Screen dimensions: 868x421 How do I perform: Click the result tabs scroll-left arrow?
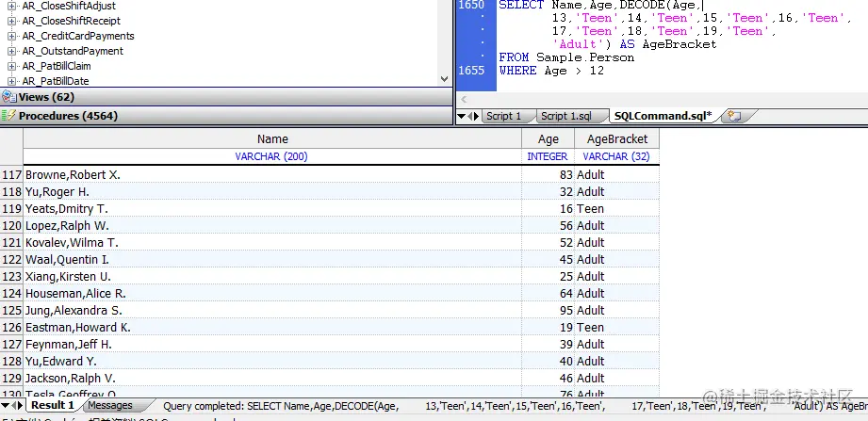[14, 406]
